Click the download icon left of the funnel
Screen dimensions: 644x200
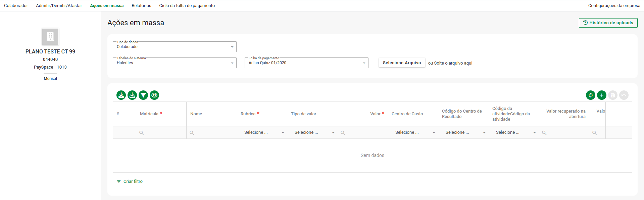(x=132, y=95)
